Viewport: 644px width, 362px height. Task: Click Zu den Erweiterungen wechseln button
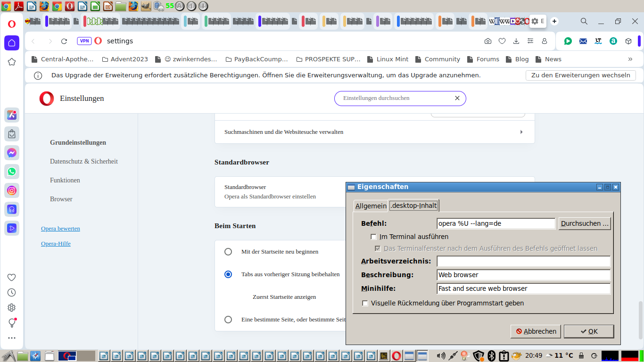(x=581, y=75)
